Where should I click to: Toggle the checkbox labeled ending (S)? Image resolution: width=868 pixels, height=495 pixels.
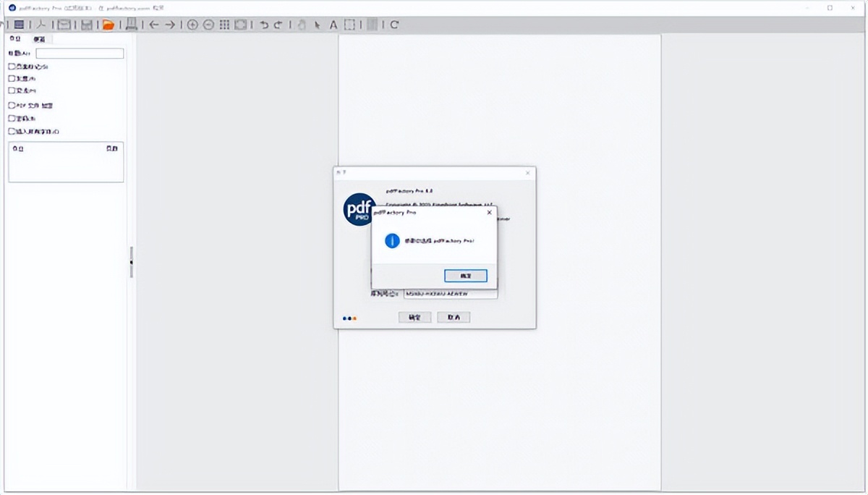coord(12,67)
